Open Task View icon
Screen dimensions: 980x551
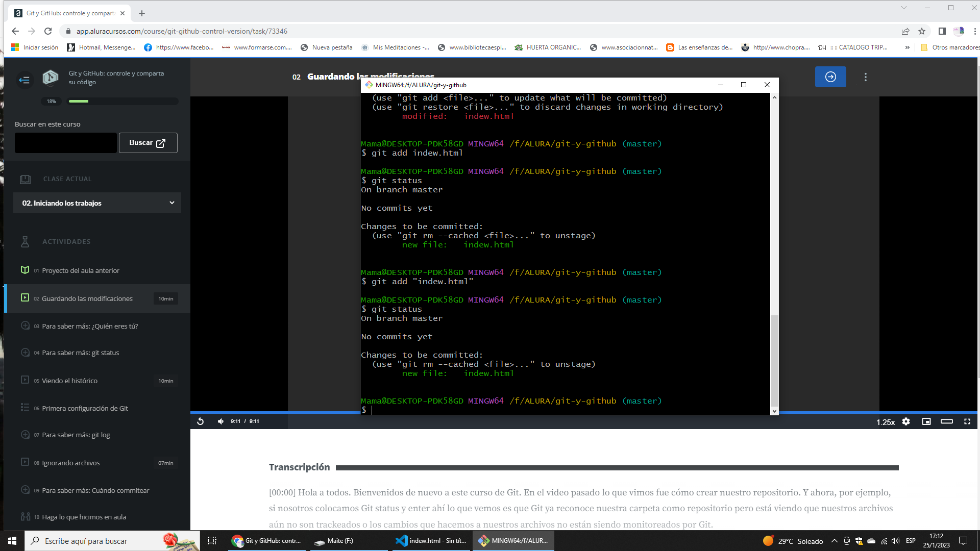212,541
